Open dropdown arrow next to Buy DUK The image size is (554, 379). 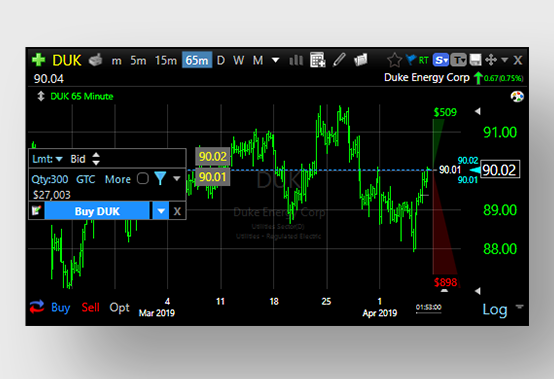click(x=161, y=211)
